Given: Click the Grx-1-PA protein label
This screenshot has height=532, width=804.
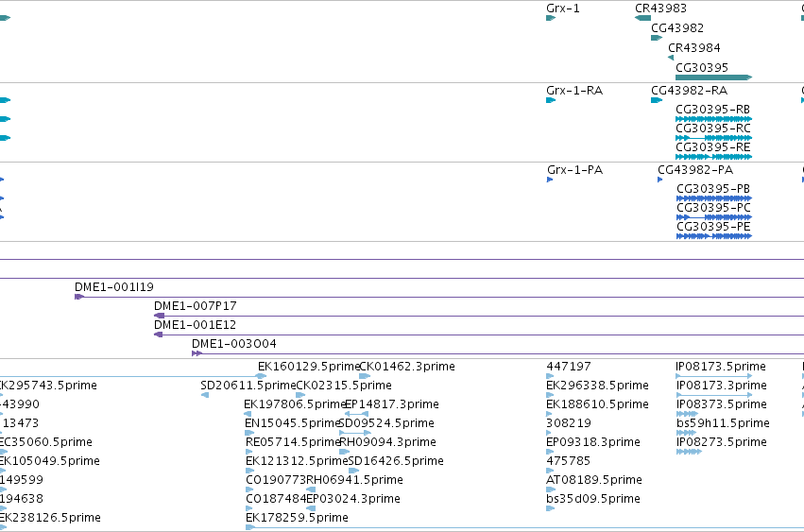Looking at the screenshot, I should click(574, 170).
